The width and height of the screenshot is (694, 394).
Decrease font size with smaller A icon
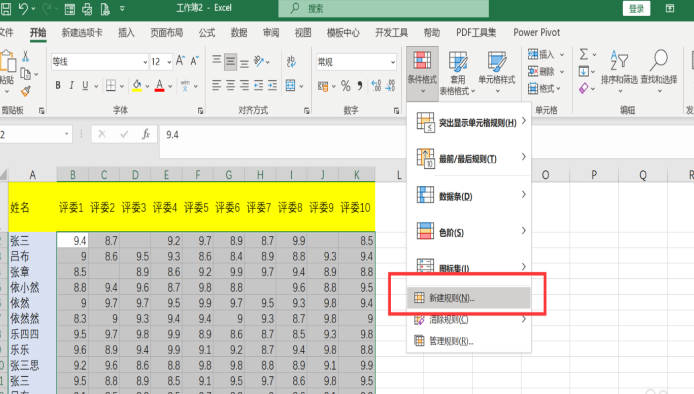click(x=194, y=61)
